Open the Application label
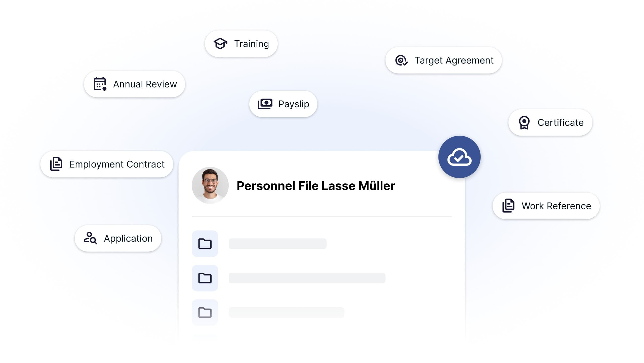Viewport: 644px width, 363px height. (x=128, y=239)
